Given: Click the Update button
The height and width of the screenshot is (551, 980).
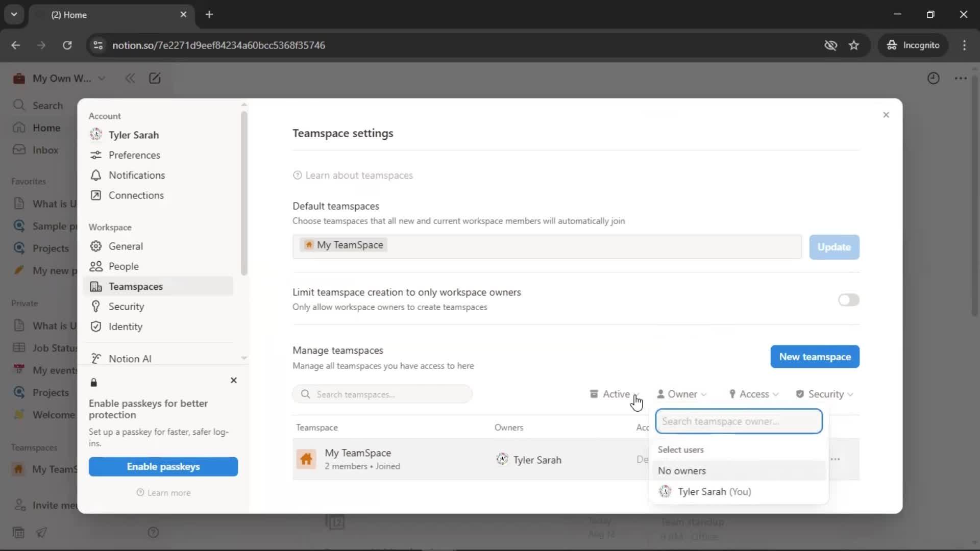Looking at the screenshot, I should click(x=834, y=246).
